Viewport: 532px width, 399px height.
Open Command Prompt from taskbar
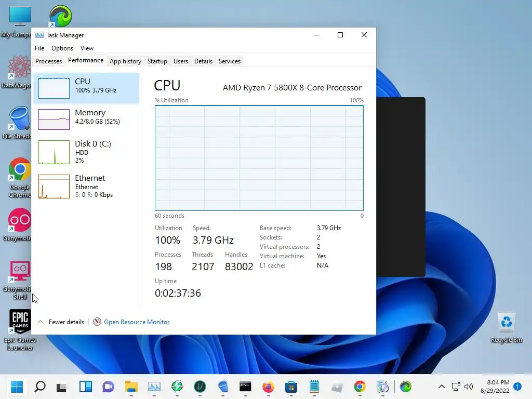(245, 387)
